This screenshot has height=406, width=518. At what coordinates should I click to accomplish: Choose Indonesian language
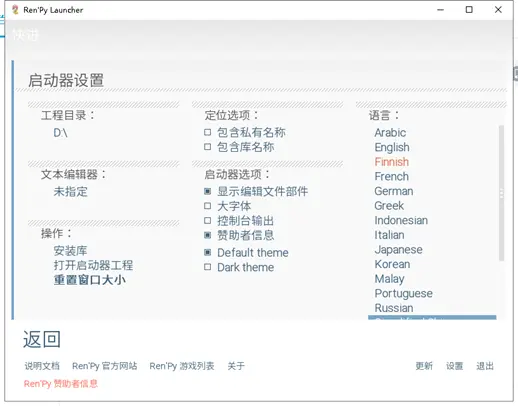click(x=401, y=220)
